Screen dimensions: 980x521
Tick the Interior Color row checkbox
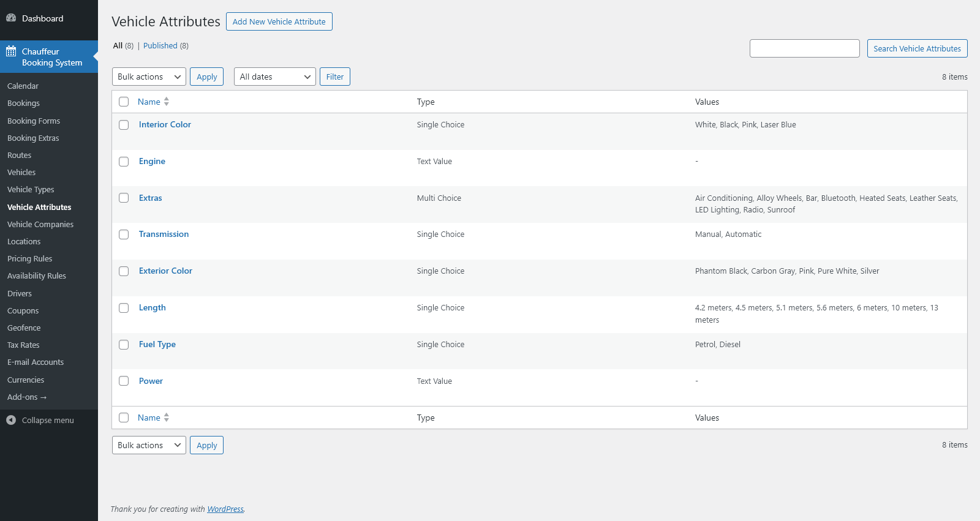coord(124,125)
